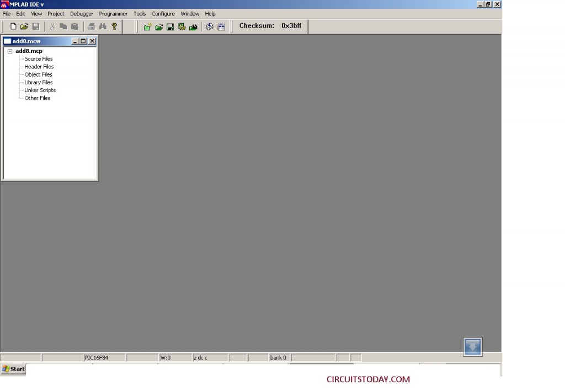Screen dimensions: 565x392
Task: Open the Debugger menu
Action: point(81,13)
